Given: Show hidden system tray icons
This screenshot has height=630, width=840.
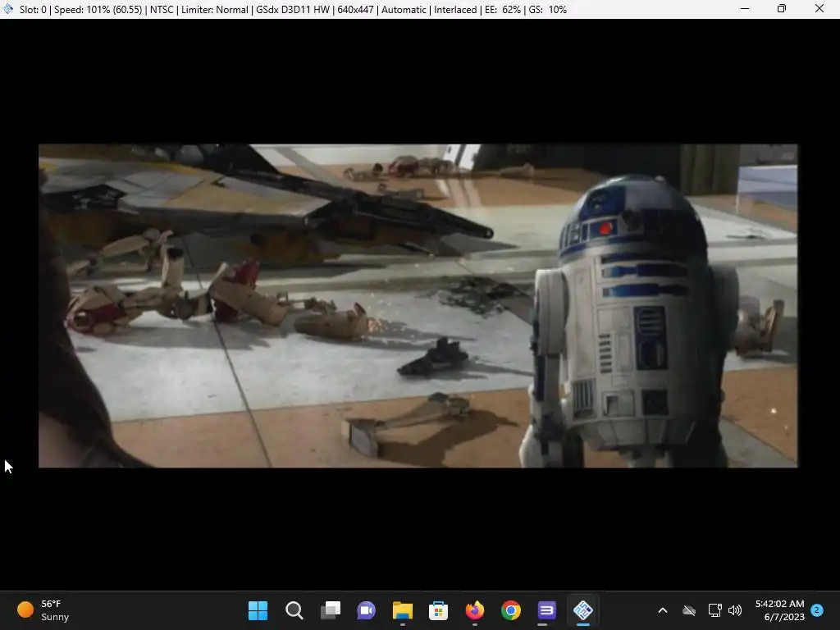Looking at the screenshot, I should coord(663,610).
